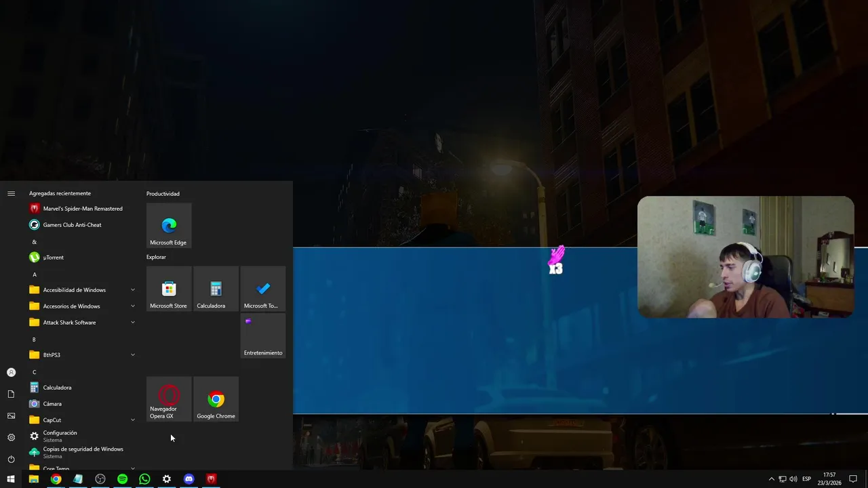868x488 pixels.
Task: Click the Explorar group header
Action: pyautogui.click(x=156, y=257)
